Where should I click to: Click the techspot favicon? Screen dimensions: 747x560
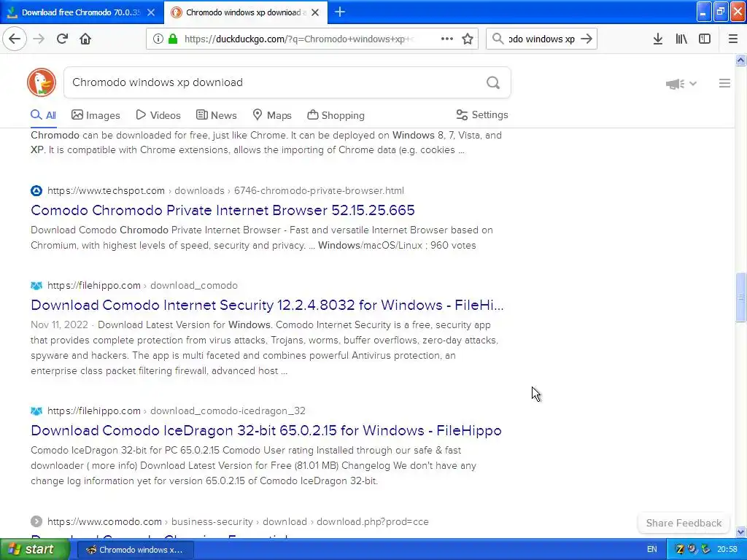[x=36, y=190]
